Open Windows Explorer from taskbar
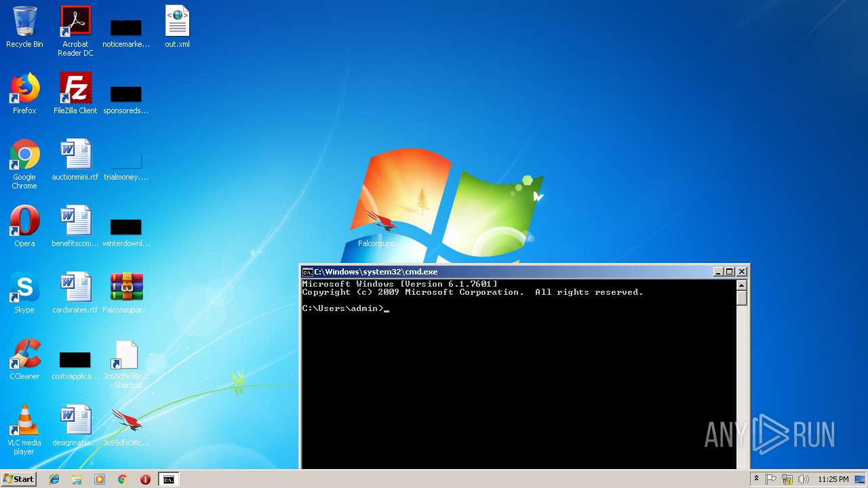The height and width of the screenshot is (488, 868). [77, 479]
